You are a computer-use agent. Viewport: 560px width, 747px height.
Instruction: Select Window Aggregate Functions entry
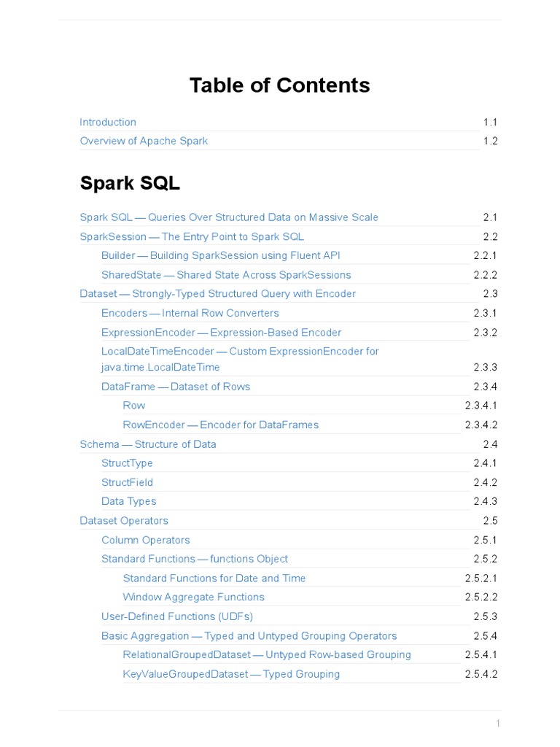click(x=193, y=597)
